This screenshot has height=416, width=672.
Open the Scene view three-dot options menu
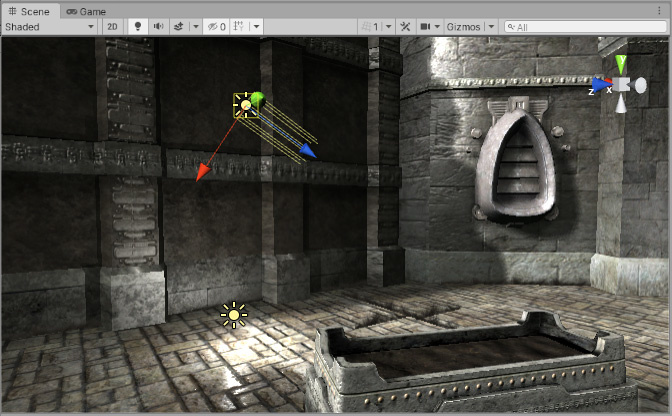pos(659,10)
